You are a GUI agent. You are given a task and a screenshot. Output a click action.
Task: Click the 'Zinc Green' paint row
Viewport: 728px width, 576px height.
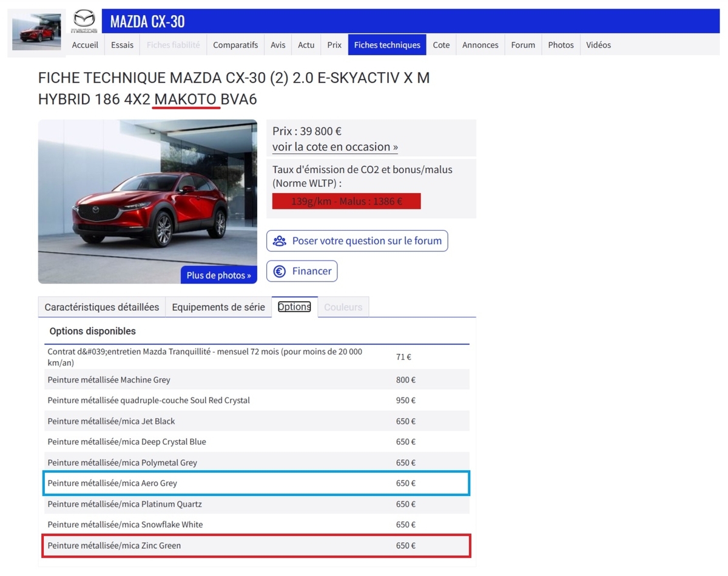tap(257, 546)
